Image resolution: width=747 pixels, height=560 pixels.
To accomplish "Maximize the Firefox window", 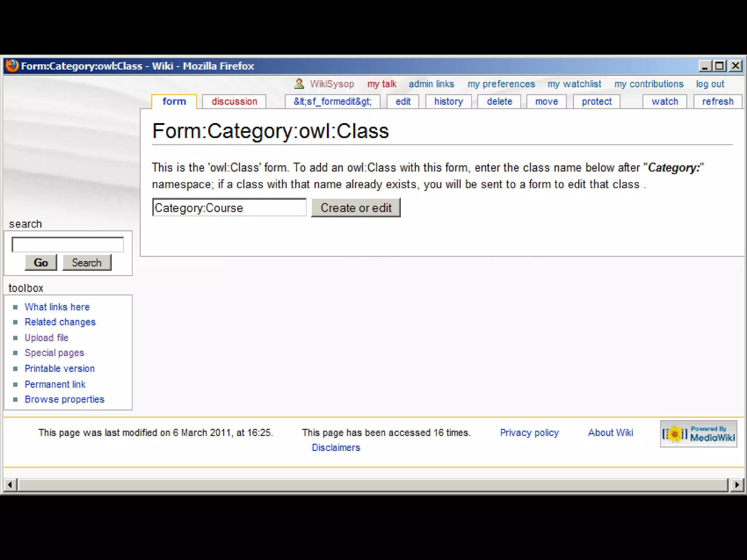I will click(x=719, y=66).
